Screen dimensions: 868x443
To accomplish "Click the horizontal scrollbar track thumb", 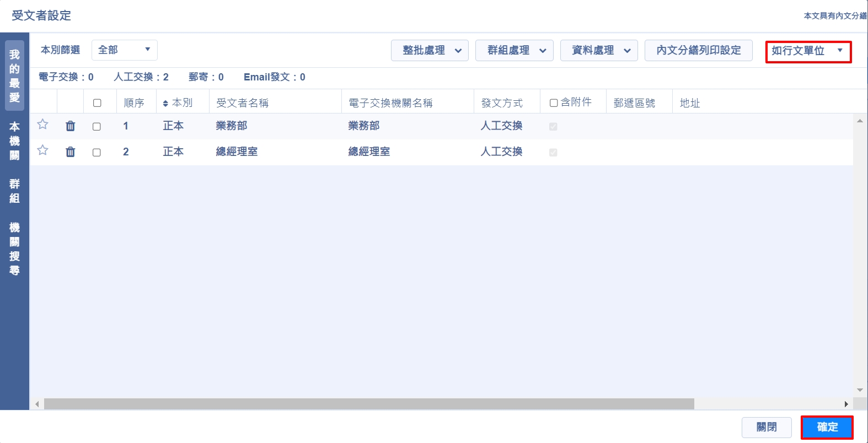I will pos(368,404).
